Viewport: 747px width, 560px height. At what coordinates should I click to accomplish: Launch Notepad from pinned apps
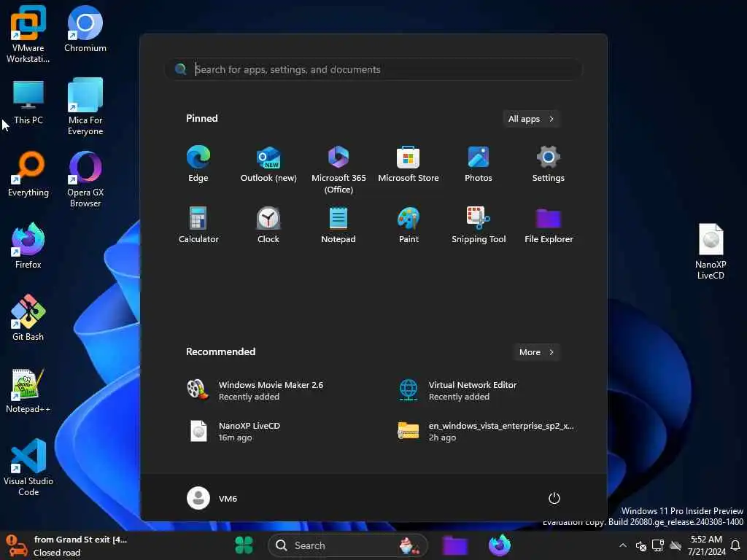[338, 225]
